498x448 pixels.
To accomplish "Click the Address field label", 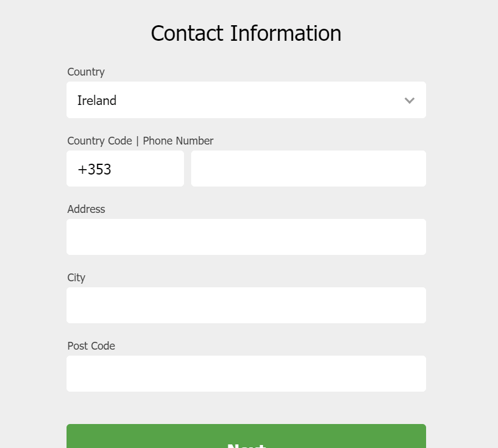I will (x=86, y=209).
